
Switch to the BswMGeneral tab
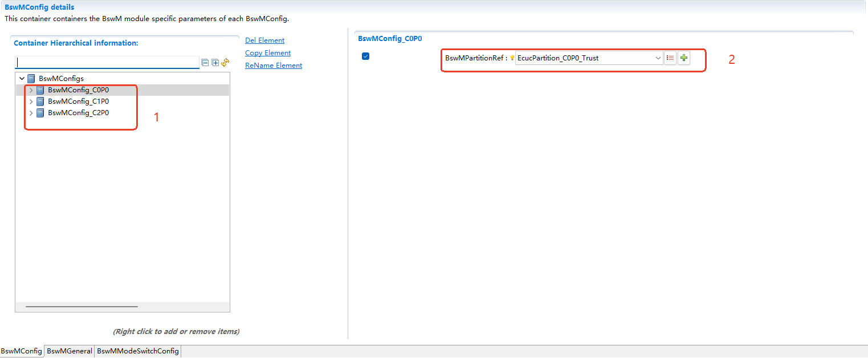click(x=68, y=351)
